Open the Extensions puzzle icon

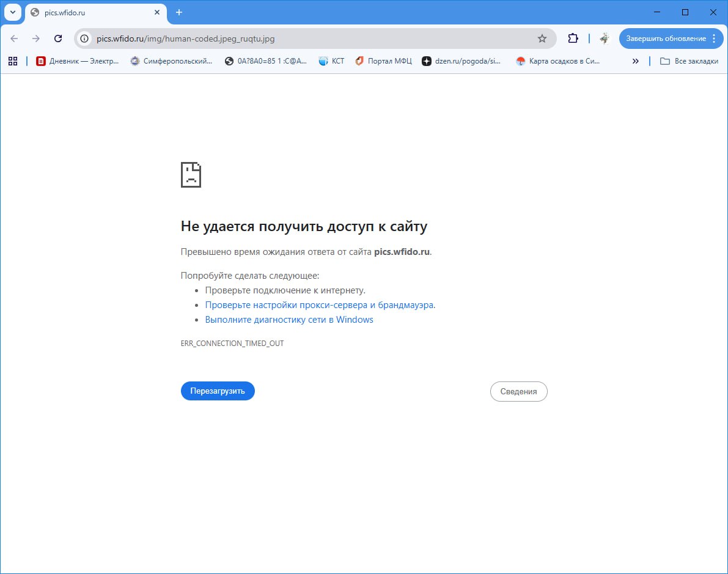pyautogui.click(x=573, y=39)
